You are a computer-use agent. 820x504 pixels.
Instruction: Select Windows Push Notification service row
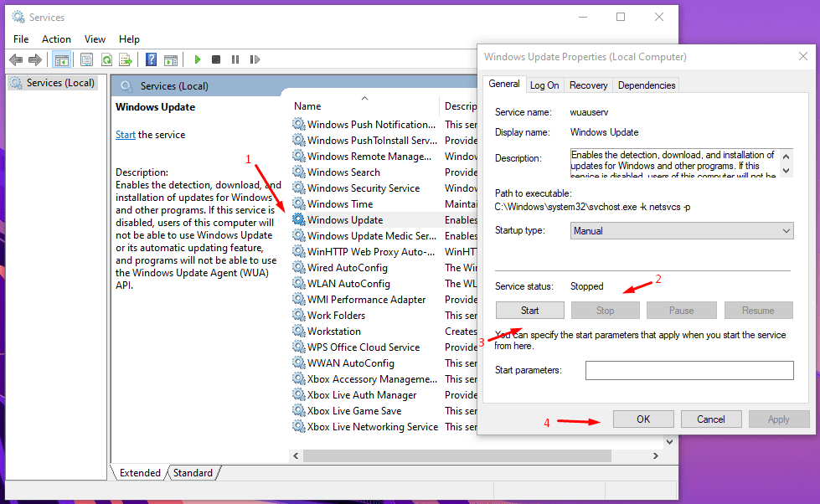(x=384, y=124)
